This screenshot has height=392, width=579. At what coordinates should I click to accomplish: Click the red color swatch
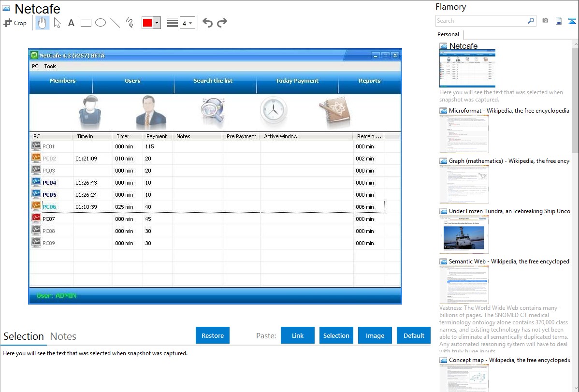pyautogui.click(x=147, y=23)
